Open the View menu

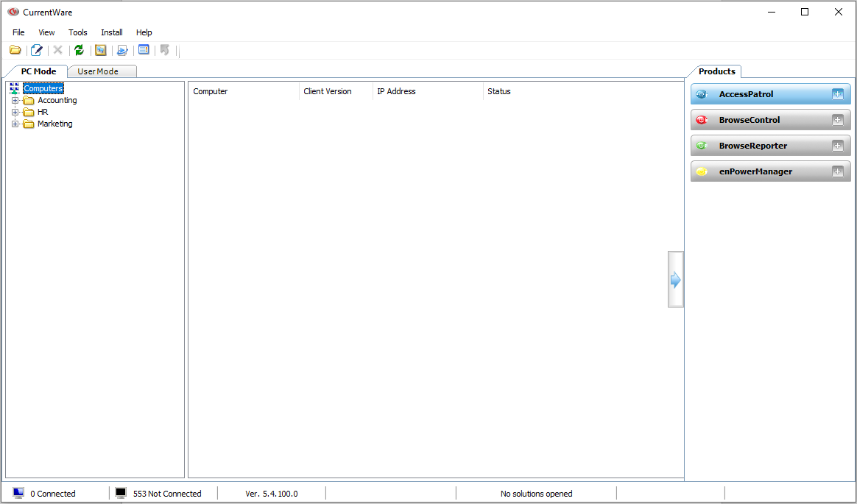pyautogui.click(x=46, y=32)
